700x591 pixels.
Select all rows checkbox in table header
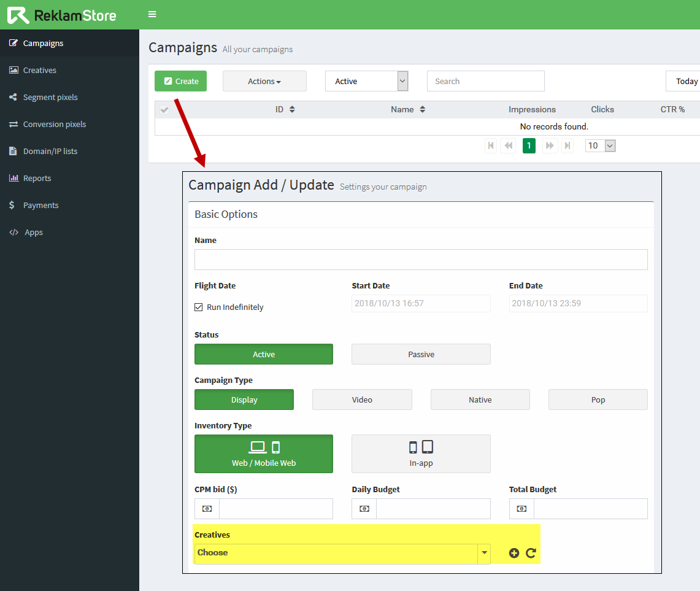click(x=164, y=110)
